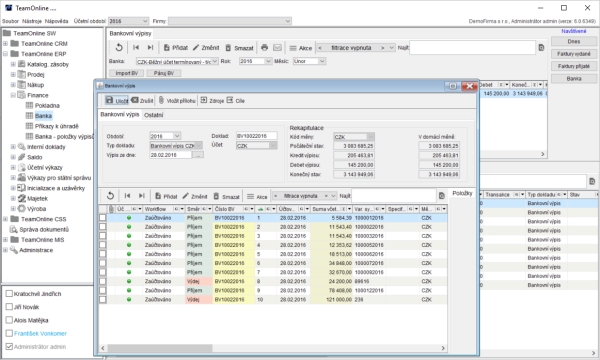Click Změnit icon in dialog items toolbar
This screenshot has height=360, width=600.
tap(186, 196)
